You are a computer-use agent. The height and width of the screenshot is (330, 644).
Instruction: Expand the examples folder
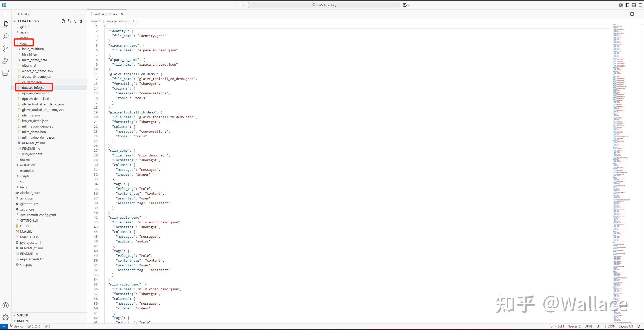tap(27, 171)
